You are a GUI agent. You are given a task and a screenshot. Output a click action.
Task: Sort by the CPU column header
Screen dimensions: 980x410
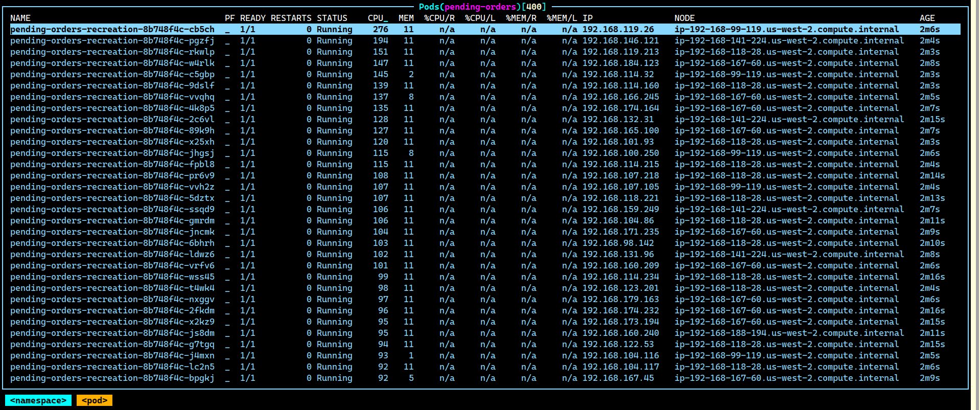[378, 18]
